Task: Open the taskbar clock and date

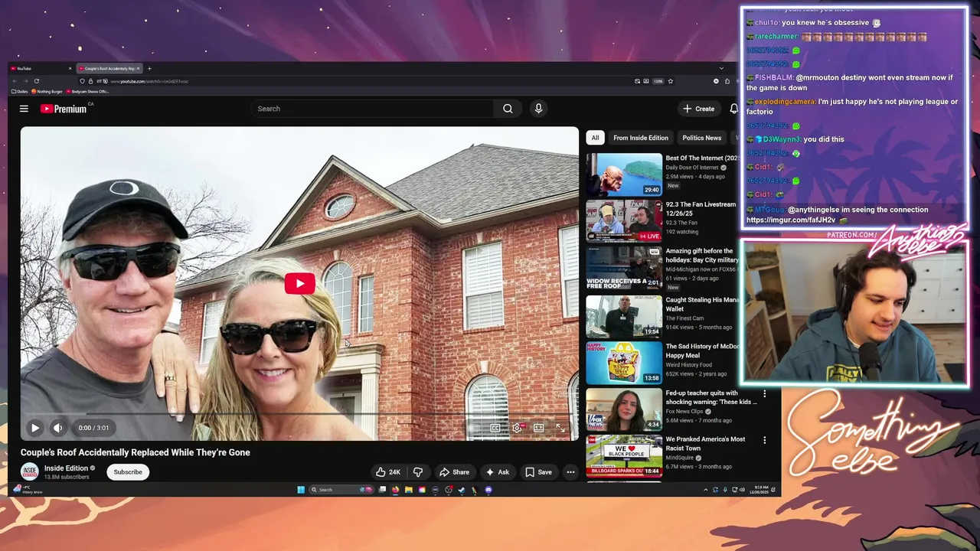Action: pos(757,490)
